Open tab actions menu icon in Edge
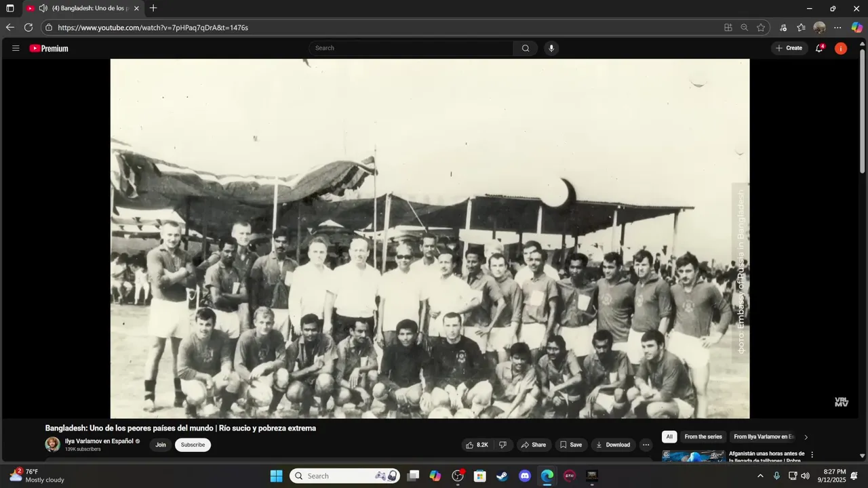The height and width of the screenshot is (488, 868). 10,8
